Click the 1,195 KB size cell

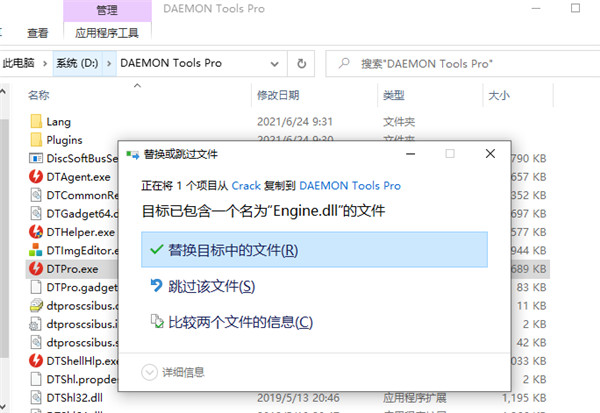point(524,398)
